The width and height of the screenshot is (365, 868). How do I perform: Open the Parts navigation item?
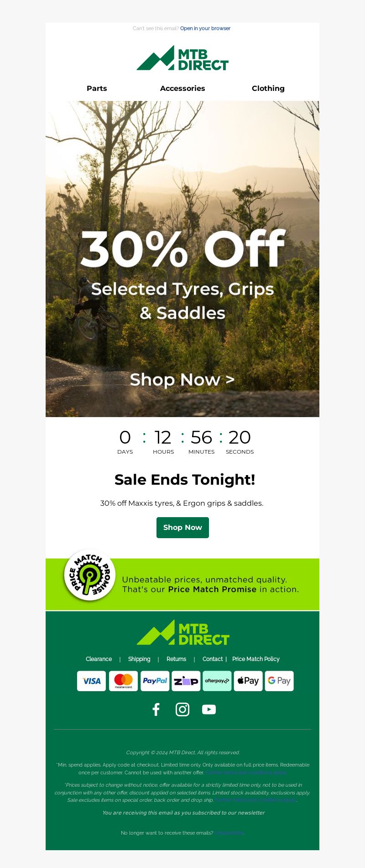tap(97, 88)
